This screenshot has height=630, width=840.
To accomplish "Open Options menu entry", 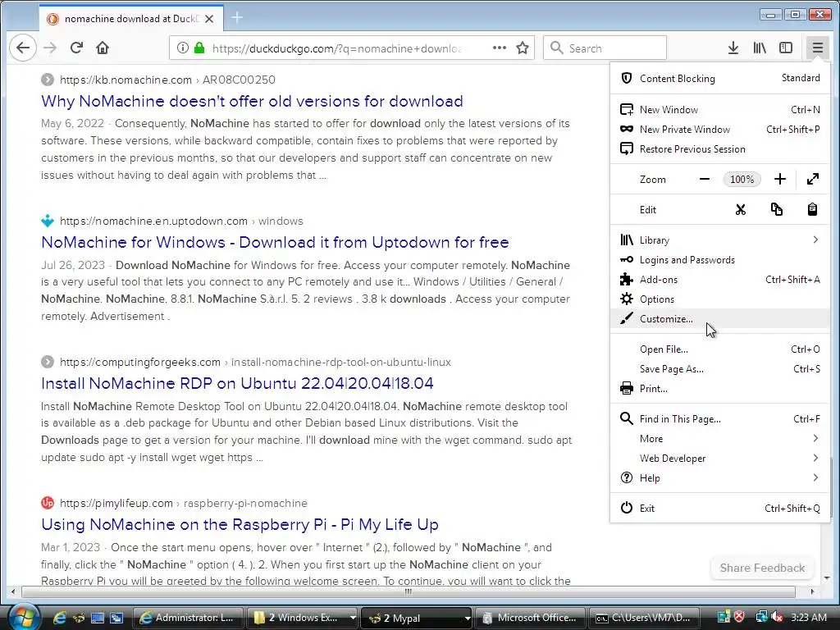I will [720, 299].
